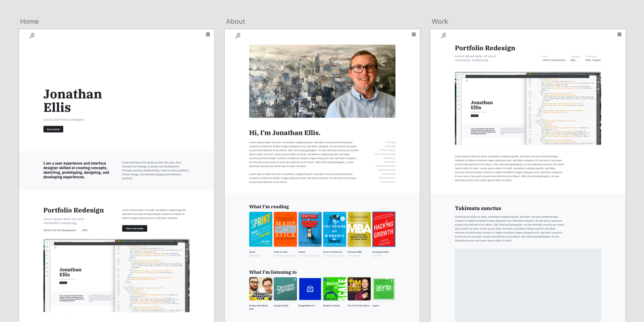
Task: Click The Tim Ferriss Show thumbnail
Action: pos(359,289)
